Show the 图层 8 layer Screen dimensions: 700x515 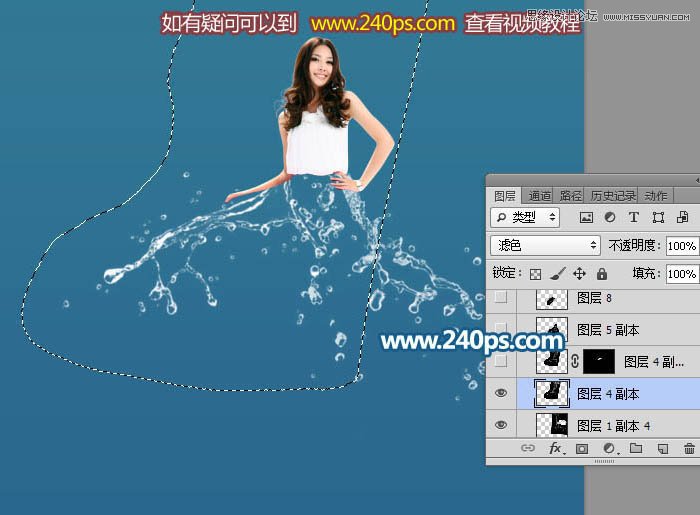tap(501, 298)
